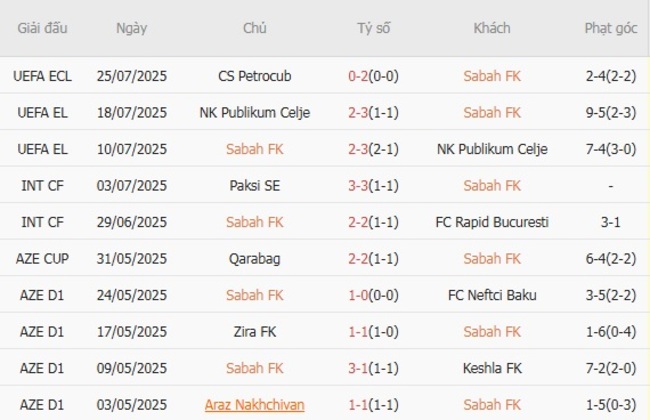The width and height of the screenshot is (650, 420).
Task: Click Paksi SE team name
Action: [254, 186]
